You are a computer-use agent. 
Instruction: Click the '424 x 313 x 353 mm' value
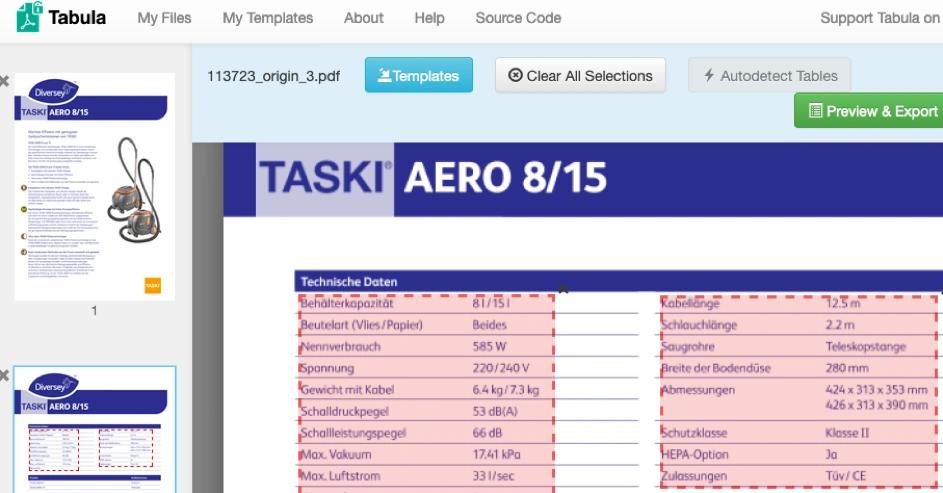[x=877, y=390]
